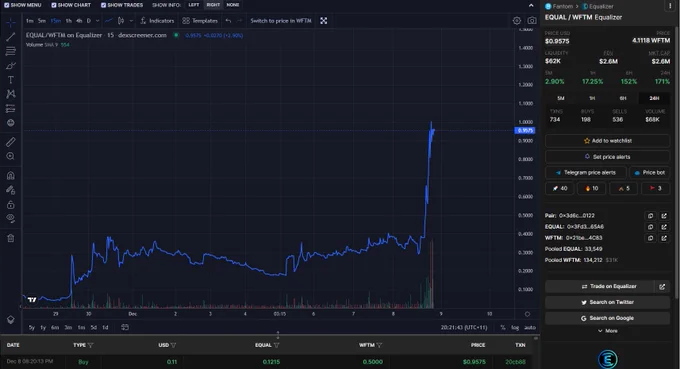Screen dimensions: 680x369
Task: Set show info position to Right
Action: (213, 5)
